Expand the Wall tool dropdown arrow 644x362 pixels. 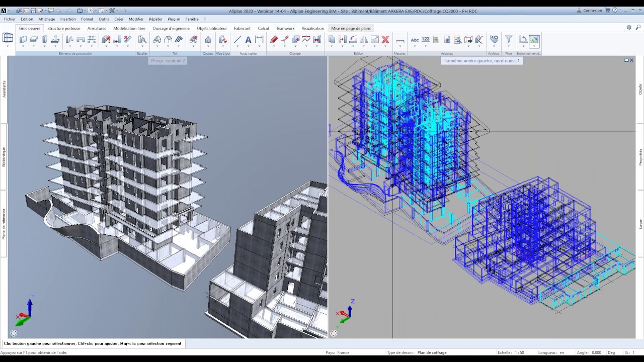click(x=23, y=46)
